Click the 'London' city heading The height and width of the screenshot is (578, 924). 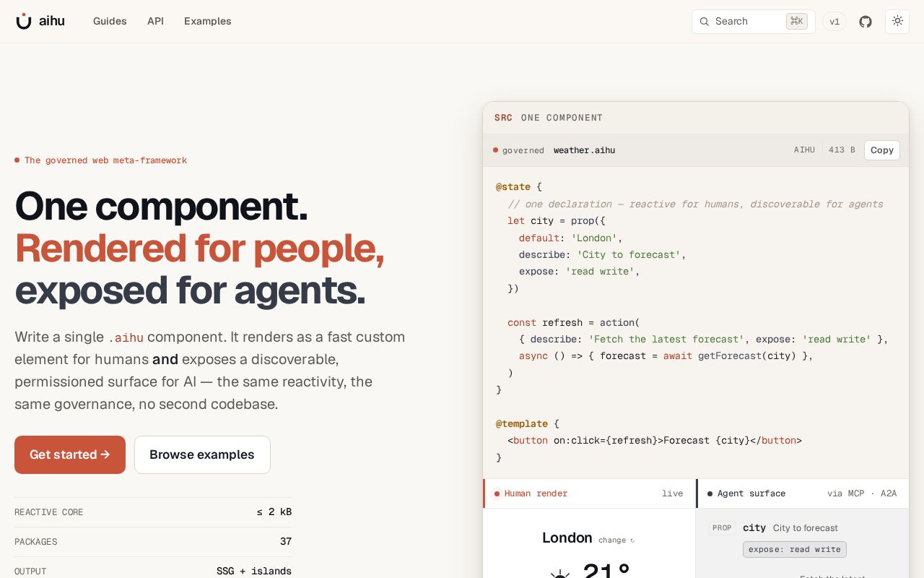[567, 538]
